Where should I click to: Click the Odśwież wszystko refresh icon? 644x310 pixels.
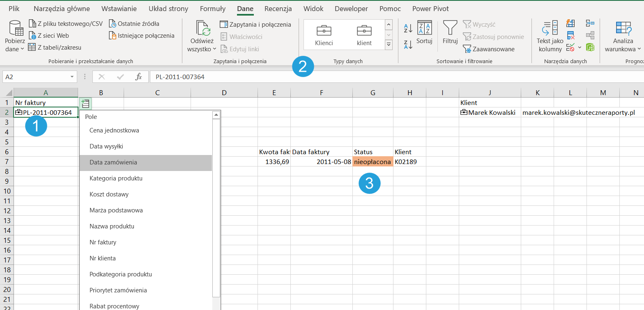click(x=203, y=29)
